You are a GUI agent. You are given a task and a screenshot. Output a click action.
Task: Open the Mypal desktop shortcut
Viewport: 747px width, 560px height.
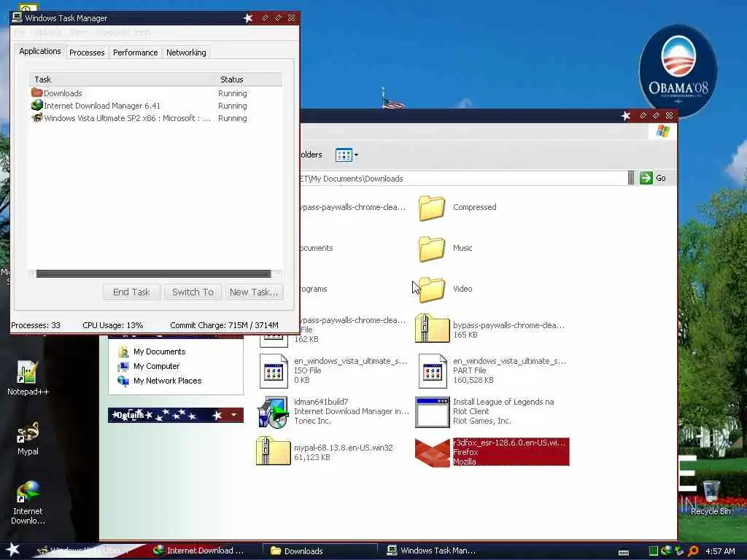tap(28, 438)
